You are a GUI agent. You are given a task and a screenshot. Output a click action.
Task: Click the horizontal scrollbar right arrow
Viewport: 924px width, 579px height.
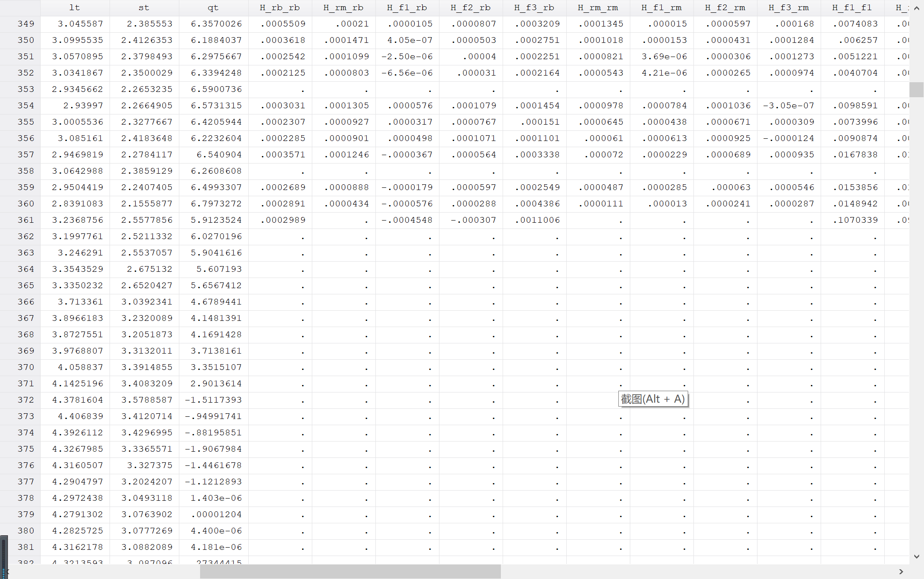[x=901, y=571]
